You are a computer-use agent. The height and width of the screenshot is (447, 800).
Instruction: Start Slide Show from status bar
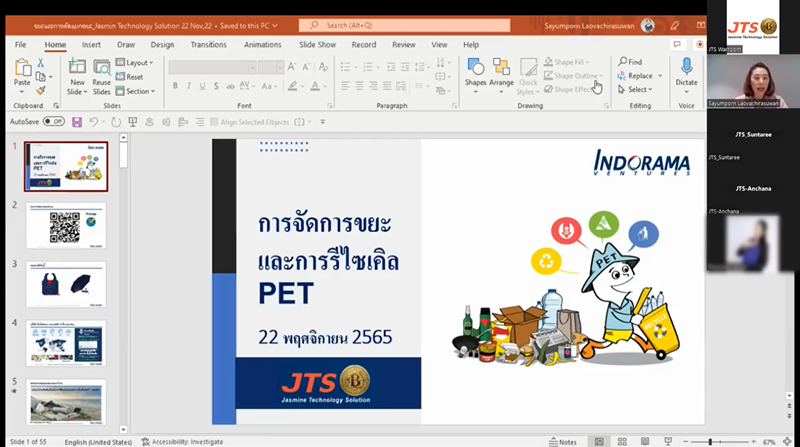(668, 441)
